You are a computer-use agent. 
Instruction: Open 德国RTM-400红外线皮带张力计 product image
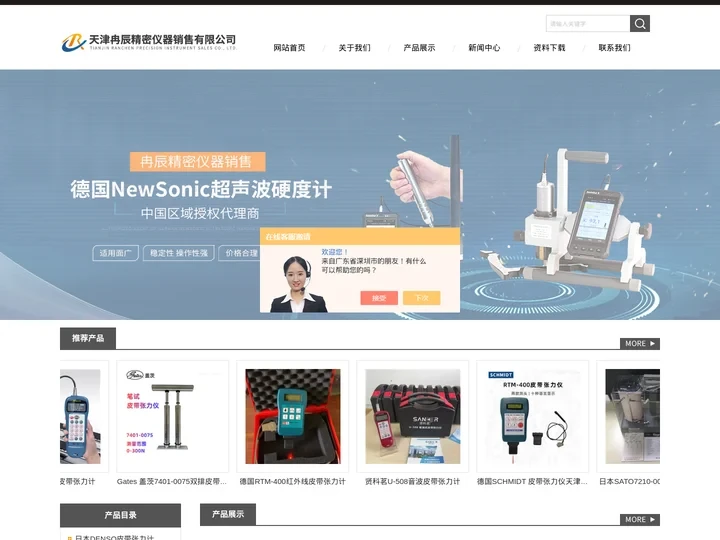(x=292, y=416)
